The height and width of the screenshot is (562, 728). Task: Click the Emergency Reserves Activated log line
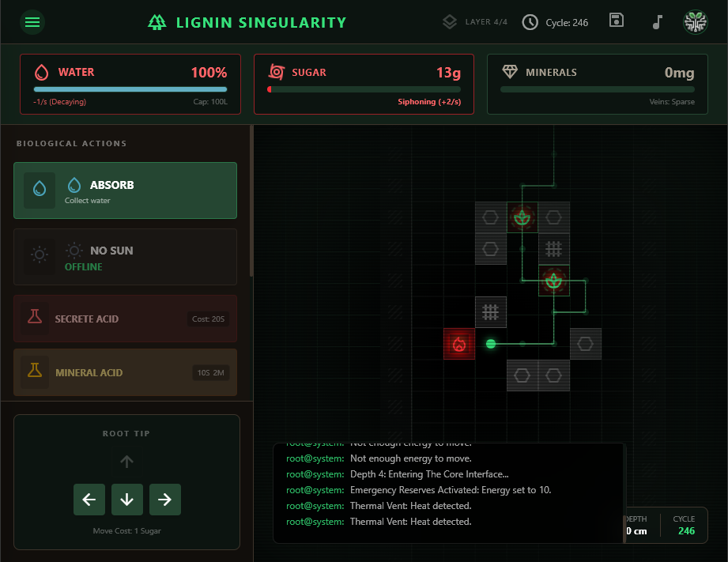[x=419, y=490]
